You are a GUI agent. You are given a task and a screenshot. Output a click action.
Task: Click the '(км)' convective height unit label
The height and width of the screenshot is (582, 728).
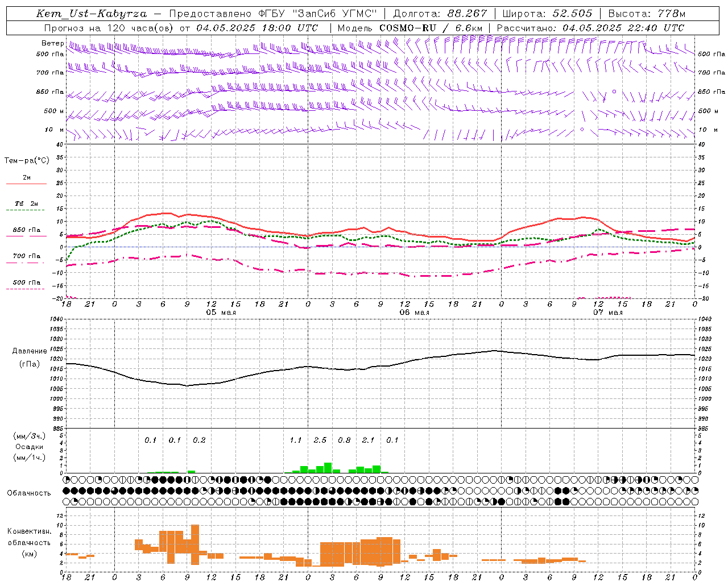tap(30, 554)
